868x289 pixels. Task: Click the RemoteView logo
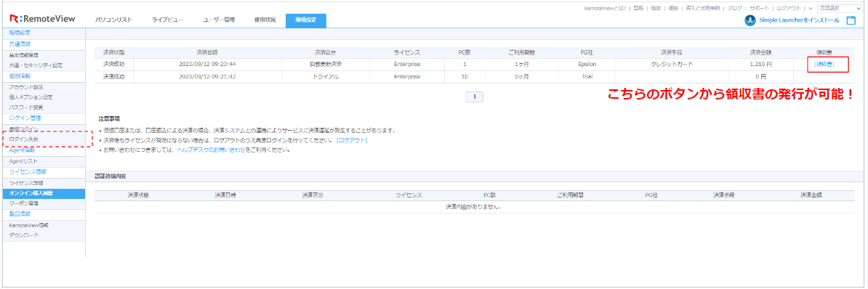click(43, 20)
